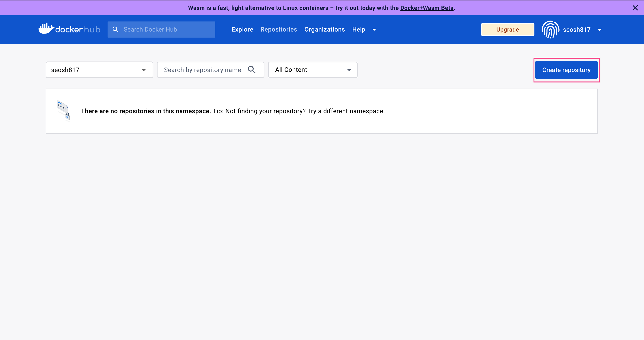
Task: Expand the All Content filter dropdown
Action: point(313,70)
